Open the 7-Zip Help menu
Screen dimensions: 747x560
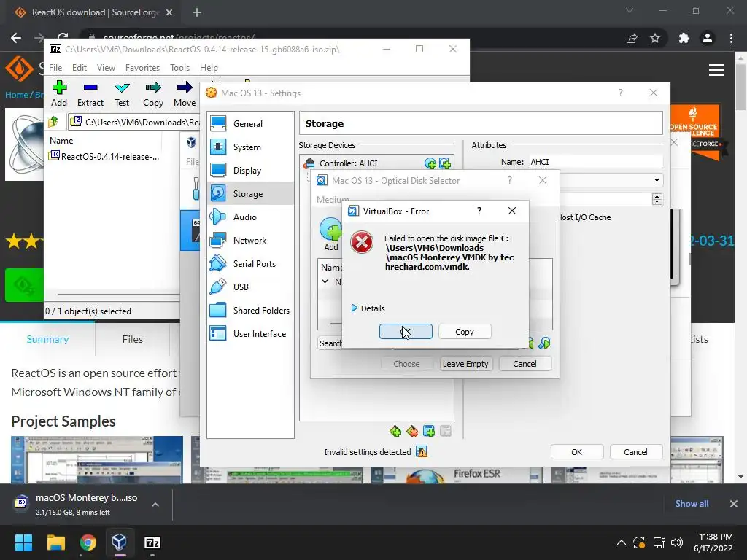click(209, 68)
